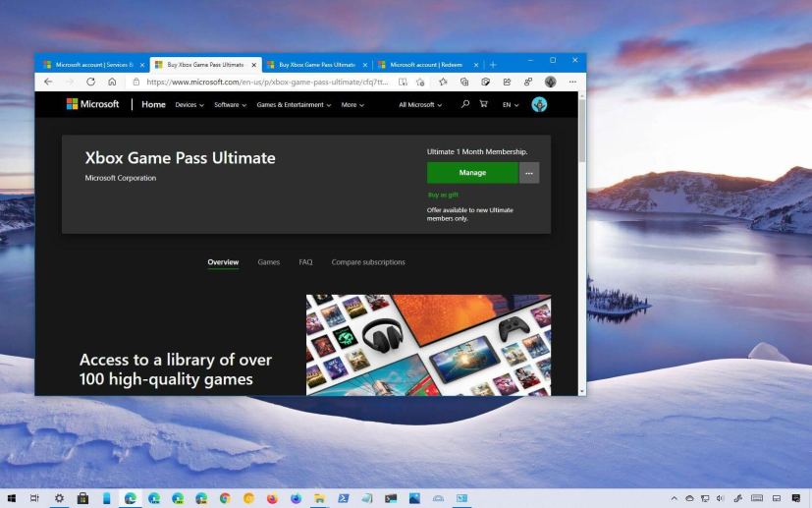This screenshot has height=508, width=812.
Task: Select the Overview tab
Action: [x=223, y=262]
